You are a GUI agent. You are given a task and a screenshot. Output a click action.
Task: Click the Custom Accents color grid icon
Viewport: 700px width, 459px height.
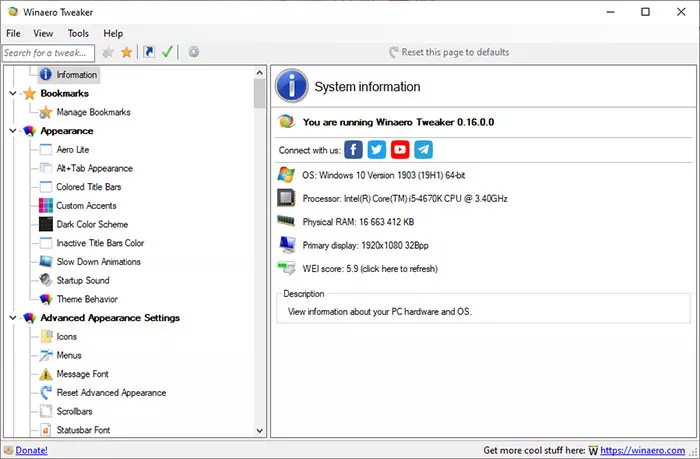coord(46,205)
